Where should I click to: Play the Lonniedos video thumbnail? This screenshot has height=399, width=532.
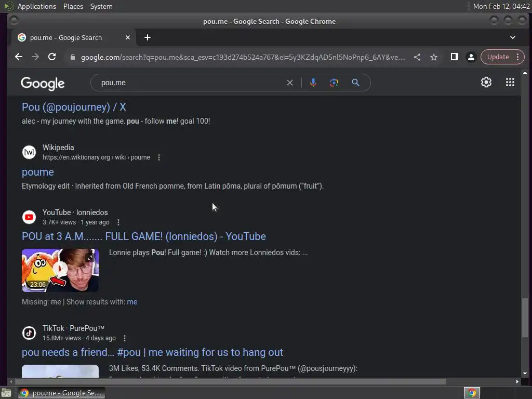(60, 270)
